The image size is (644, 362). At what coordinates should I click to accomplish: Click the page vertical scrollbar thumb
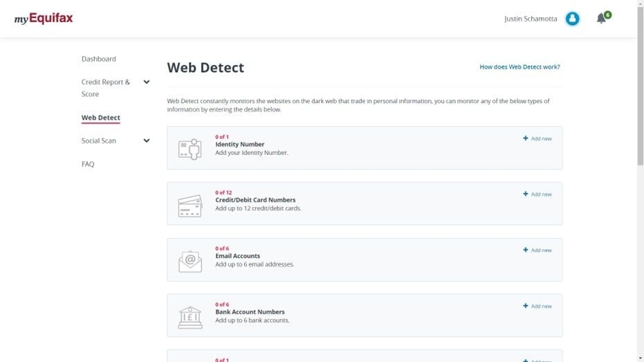pos(641,84)
